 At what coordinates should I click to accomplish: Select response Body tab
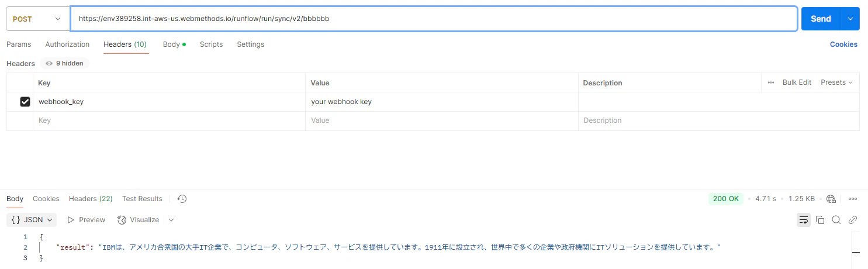[15, 199]
